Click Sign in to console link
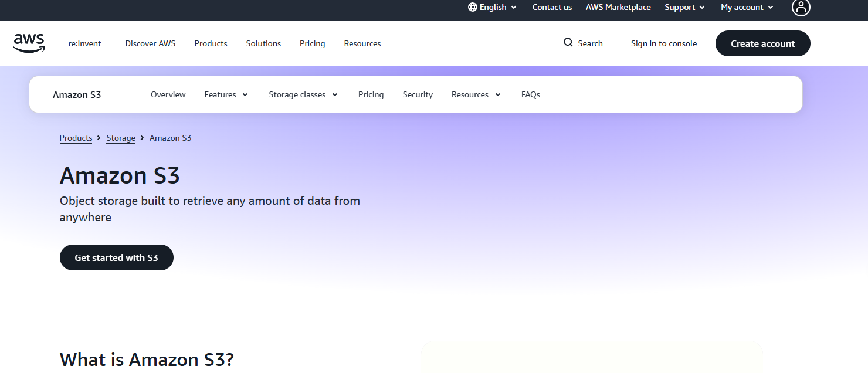868x373 pixels. point(664,43)
